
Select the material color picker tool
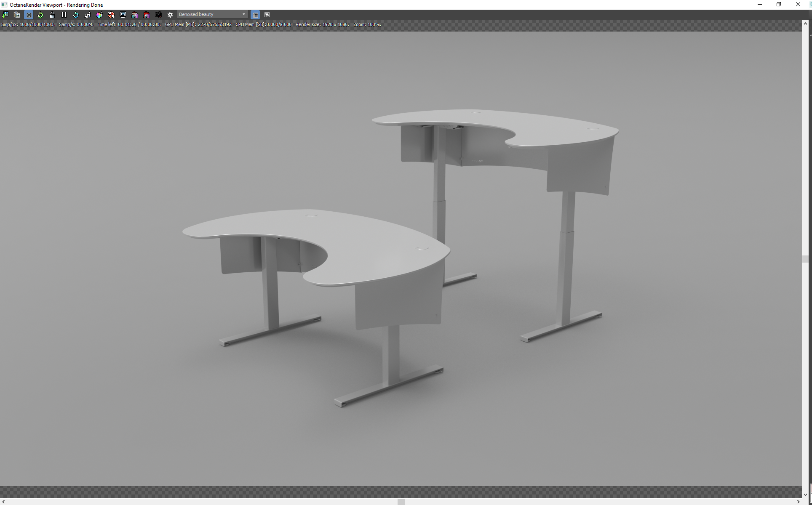click(x=99, y=15)
